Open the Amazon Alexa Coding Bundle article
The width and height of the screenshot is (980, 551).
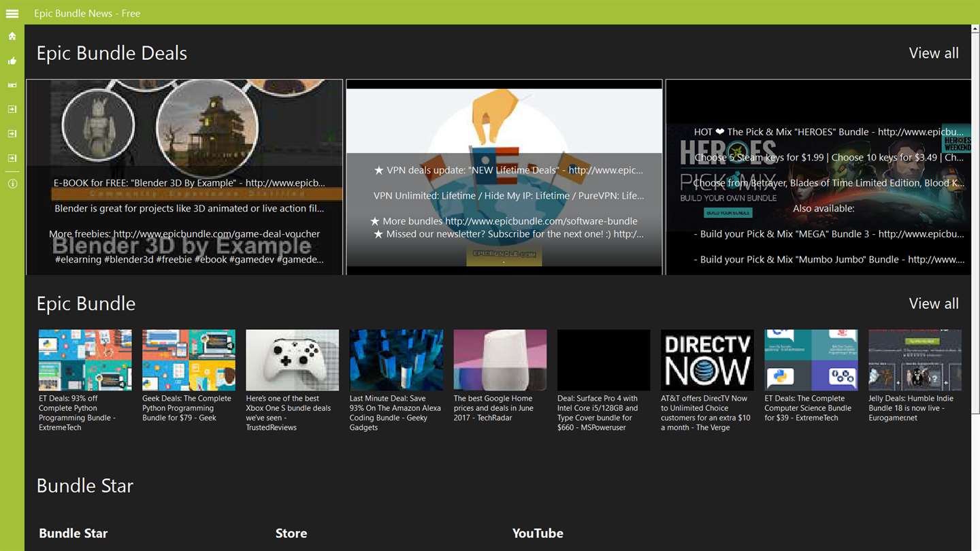(396, 381)
